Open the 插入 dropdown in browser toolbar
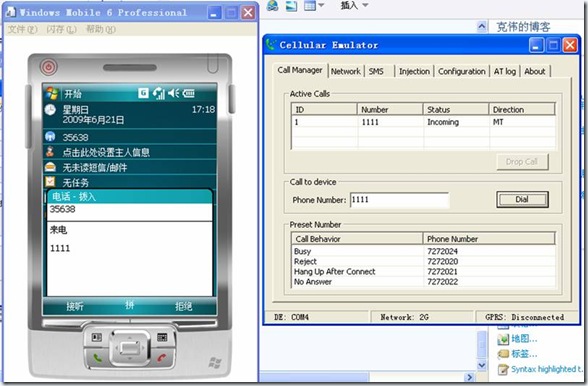Image resolution: width=588 pixels, height=386 pixels. point(354,5)
